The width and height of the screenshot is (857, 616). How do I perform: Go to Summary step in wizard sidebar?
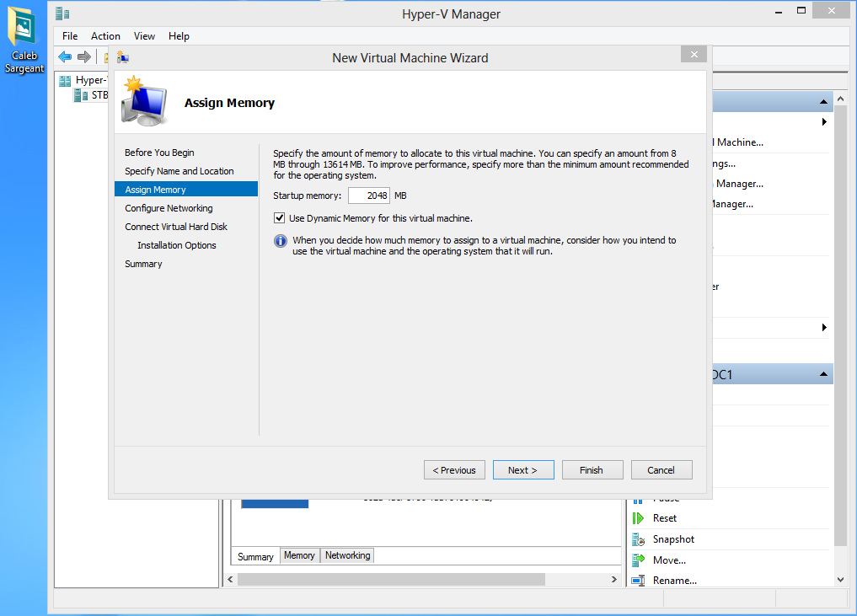(143, 264)
